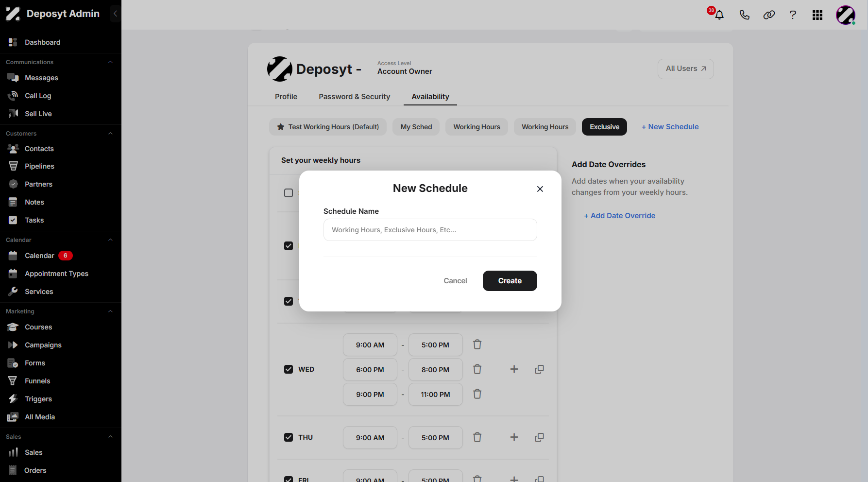Open the link icon in top bar
Screen dimensions: 868x482
coord(769,15)
